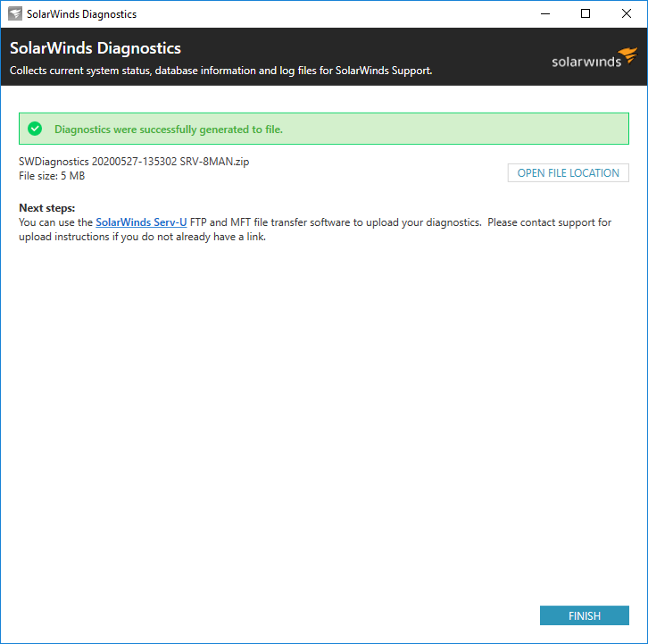Close the SolarWinds Diagnostics window
Screen dimensions: 648x644
tap(626, 13)
